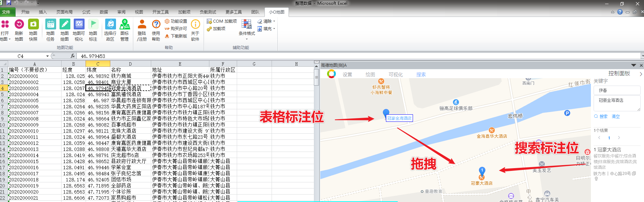644x202 pixels.
Task: Go to next results page arrow
Action: (619, 138)
